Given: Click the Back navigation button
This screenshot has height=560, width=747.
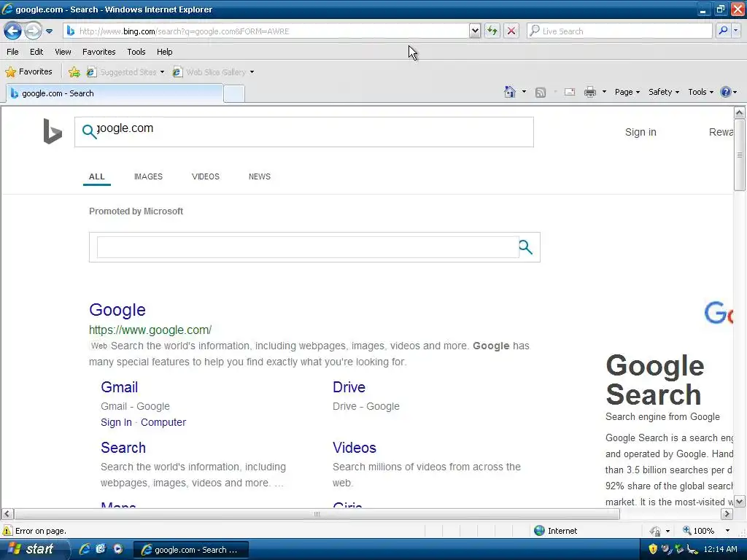Looking at the screenshot, I should coord(12,31).
